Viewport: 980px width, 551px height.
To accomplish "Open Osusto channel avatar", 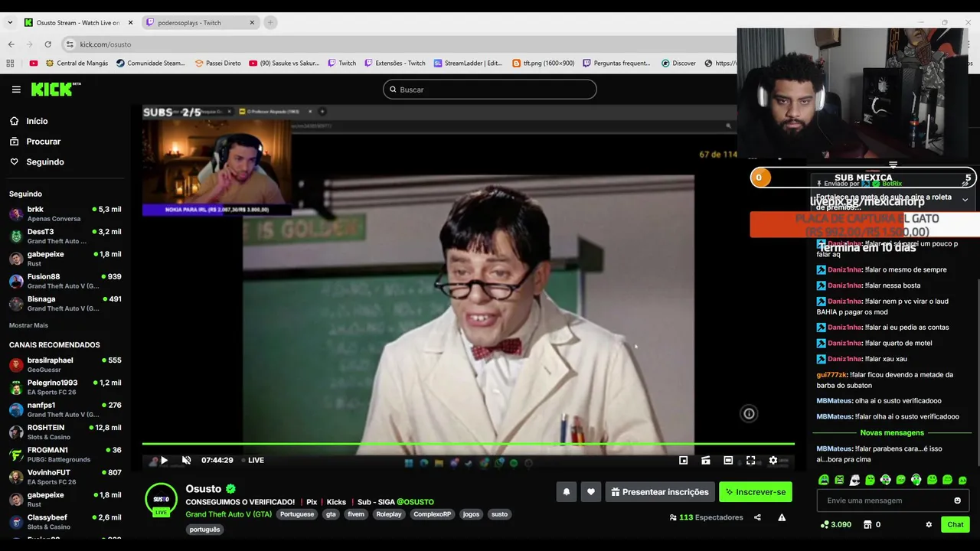I will pyautogui.click(x=161, y=499).
